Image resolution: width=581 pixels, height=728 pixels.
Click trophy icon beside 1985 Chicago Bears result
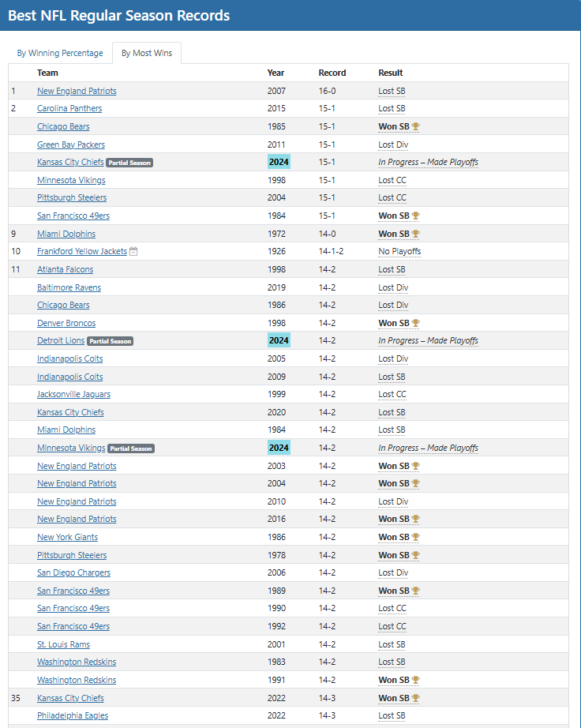[416, 126]
